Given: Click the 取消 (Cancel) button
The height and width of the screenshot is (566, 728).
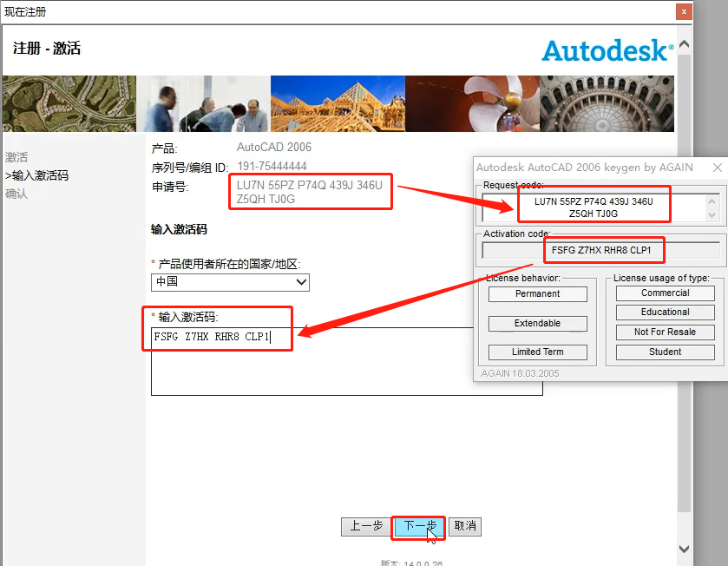Looking at the screenshot, I should tap(465, 527).
